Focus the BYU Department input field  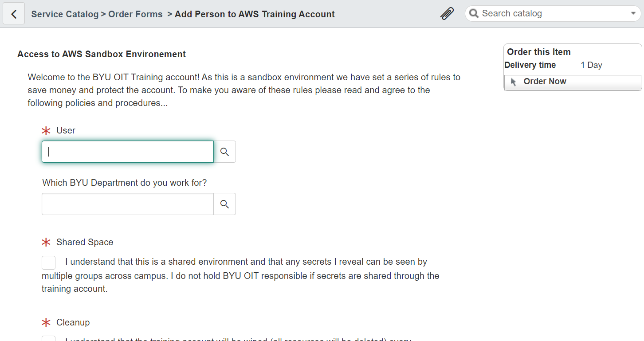tap(128, 204)
